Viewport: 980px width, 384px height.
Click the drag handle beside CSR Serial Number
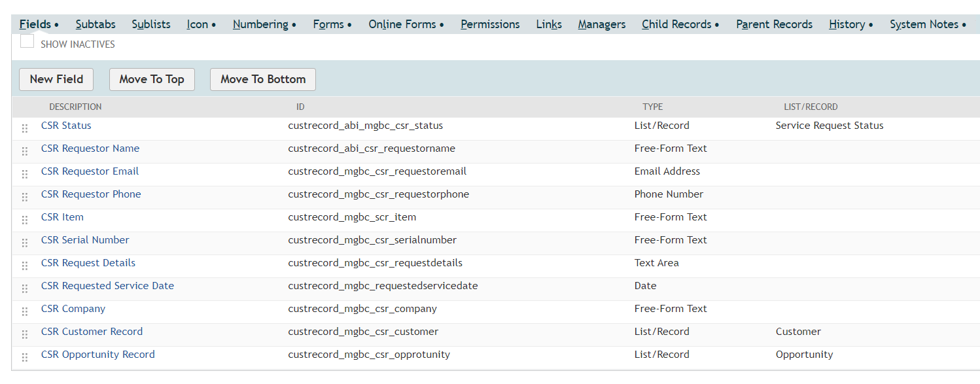[25, 243]
